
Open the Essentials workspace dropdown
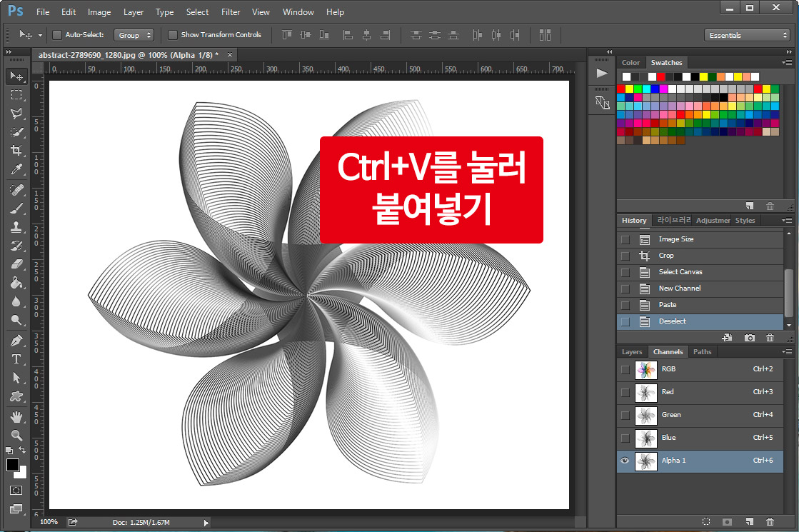747,34
